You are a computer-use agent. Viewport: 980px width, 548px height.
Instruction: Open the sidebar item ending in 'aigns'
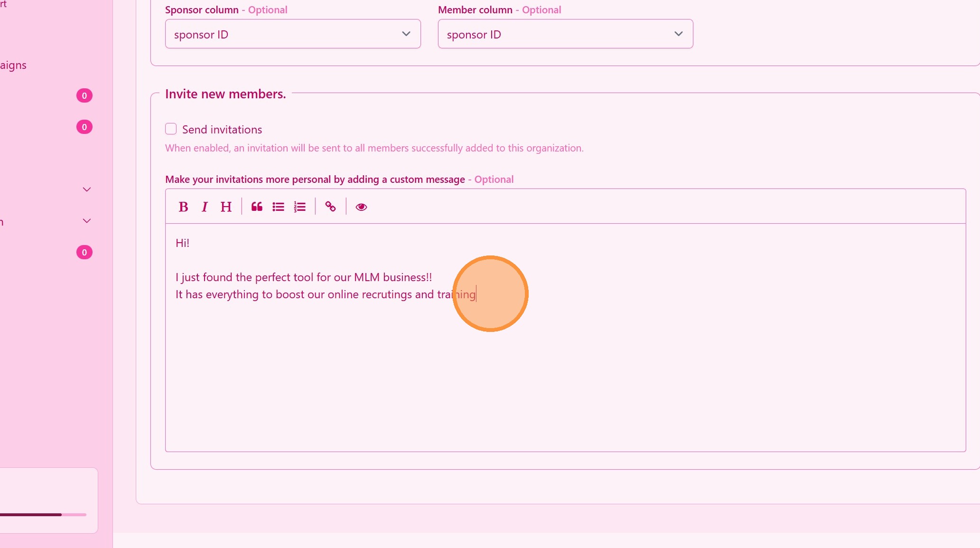click(13, 65)
